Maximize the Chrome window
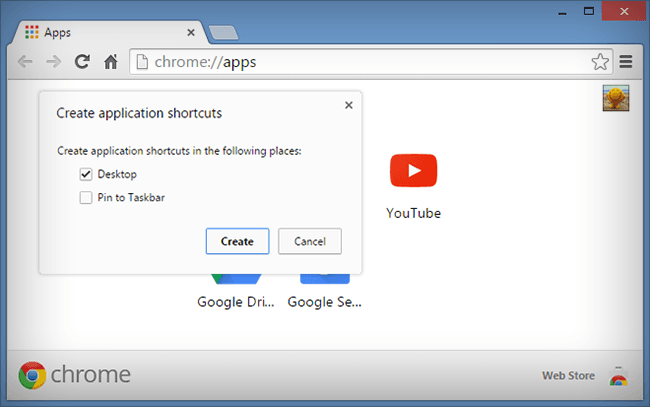This screenshot has height=407, width=650. (x=589, y=12)
